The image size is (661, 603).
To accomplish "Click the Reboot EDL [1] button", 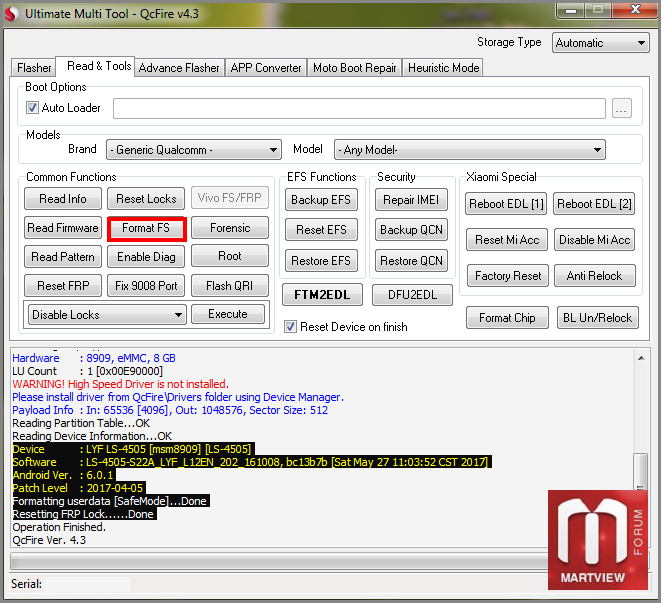I will (506, 204).
